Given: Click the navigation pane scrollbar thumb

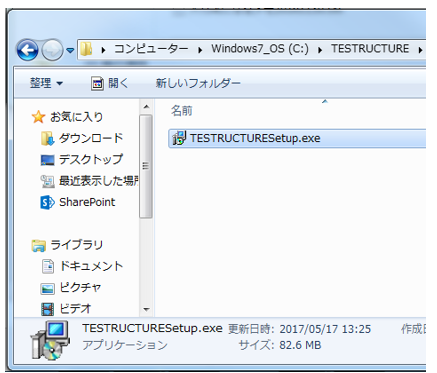Looking at the screenshot, I should [x=146, y=166].
